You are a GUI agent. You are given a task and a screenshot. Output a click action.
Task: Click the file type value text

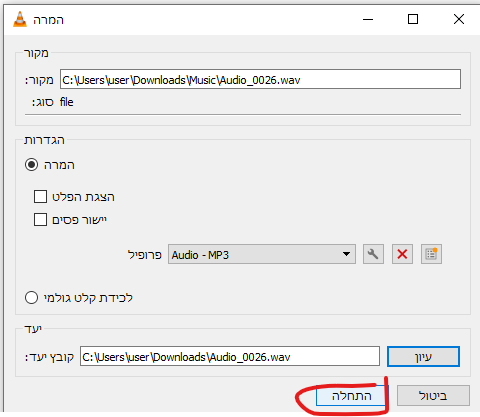[x=67, y=102]
